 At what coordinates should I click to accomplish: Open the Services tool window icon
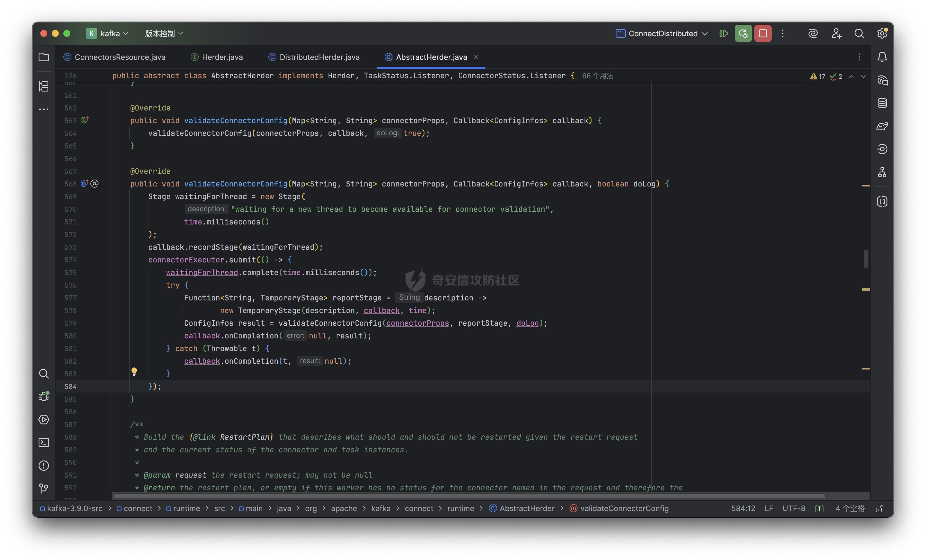[x=44, y=420]
